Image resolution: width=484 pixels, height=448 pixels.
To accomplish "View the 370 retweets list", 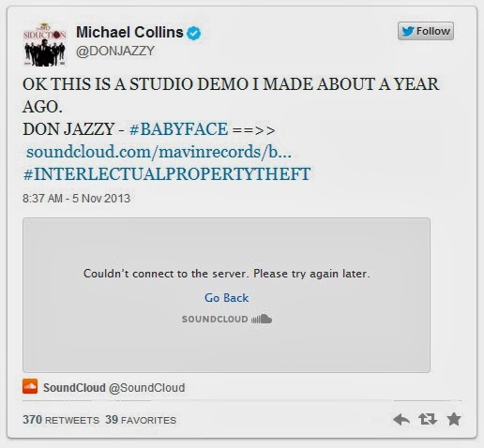I will (x=61, y=420).
